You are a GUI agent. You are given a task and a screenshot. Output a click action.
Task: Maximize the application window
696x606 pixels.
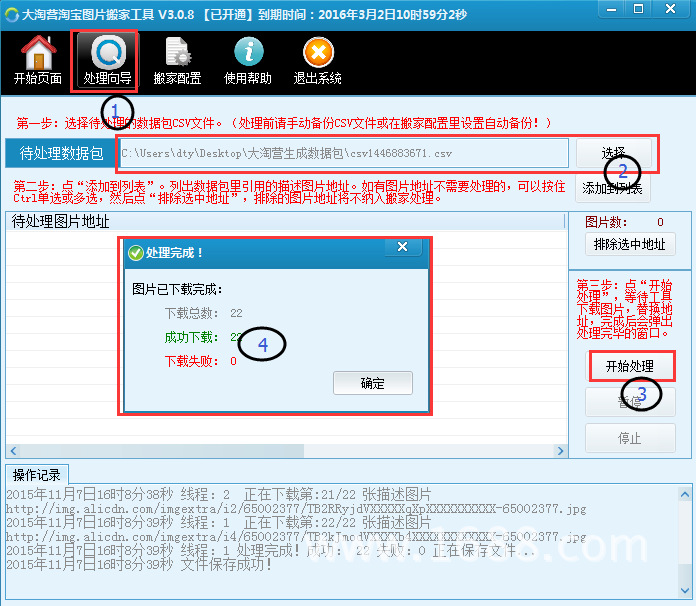[x=638, y=9]
